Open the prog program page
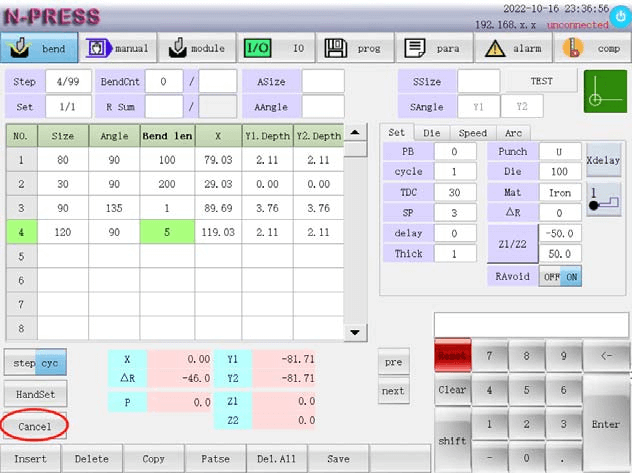 tap(354, 48)
